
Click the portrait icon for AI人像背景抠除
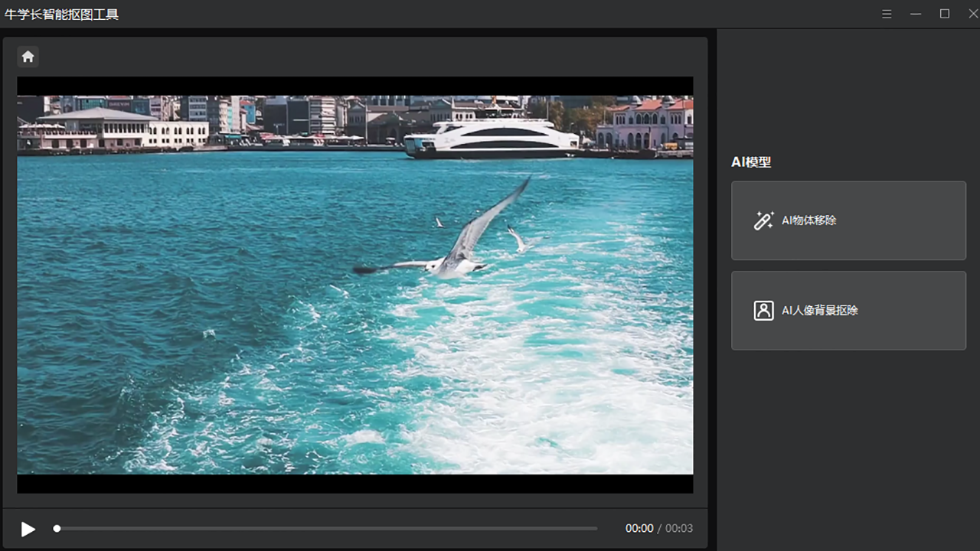[763, 311]
